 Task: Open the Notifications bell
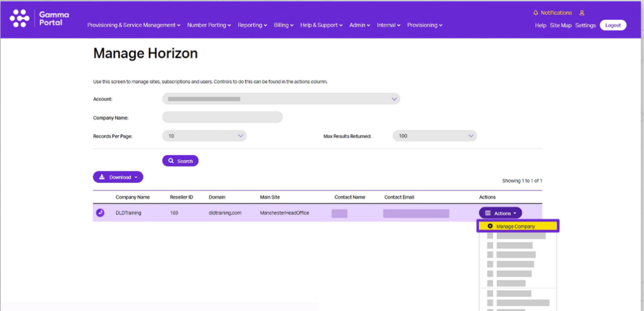point(535,13)
